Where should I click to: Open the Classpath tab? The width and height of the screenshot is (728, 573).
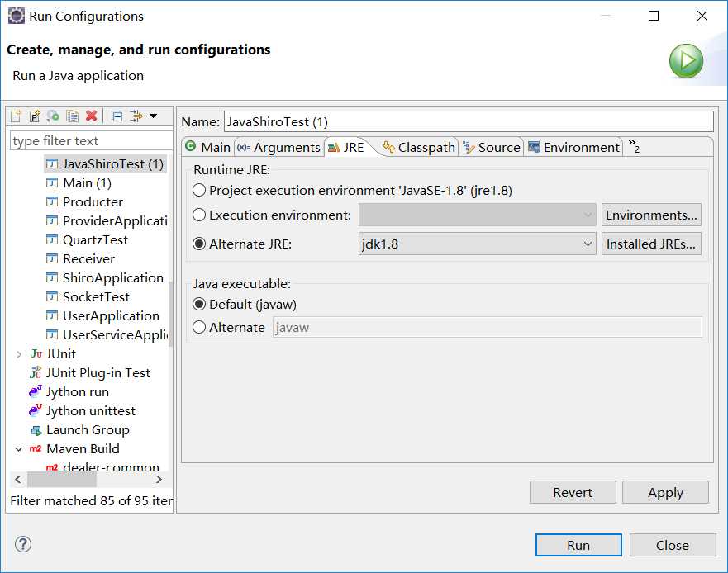(418, 147)
